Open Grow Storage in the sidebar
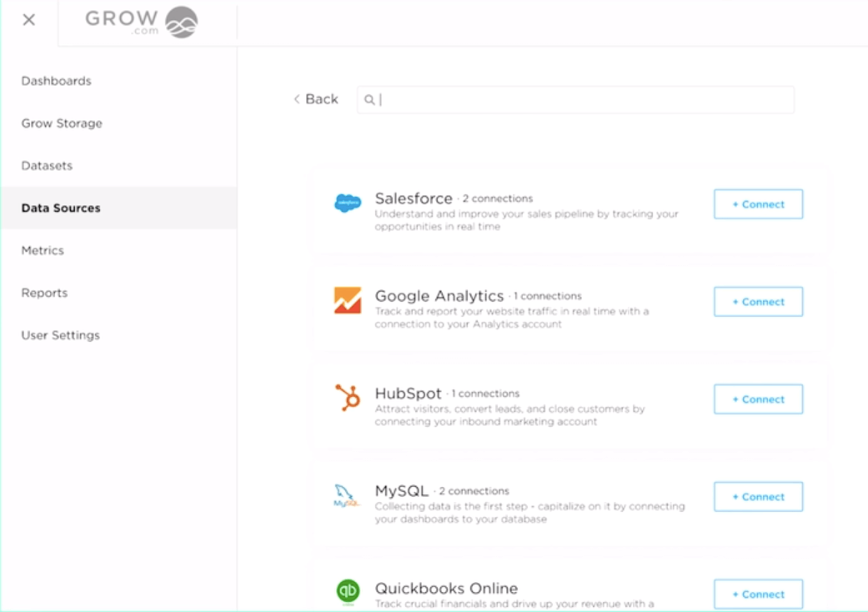Image resolution: width=868 pixels, height=612 pixels. tap(62, 123)
